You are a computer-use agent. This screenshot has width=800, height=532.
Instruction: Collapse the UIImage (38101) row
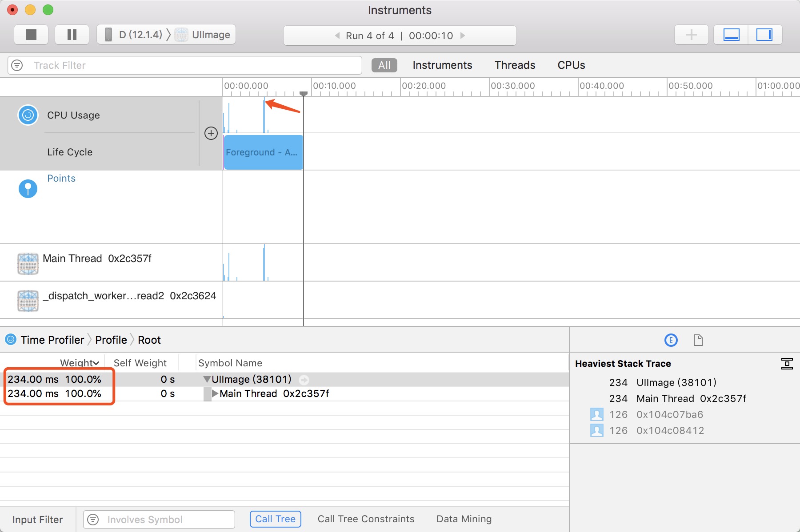[x=207, y=380]
